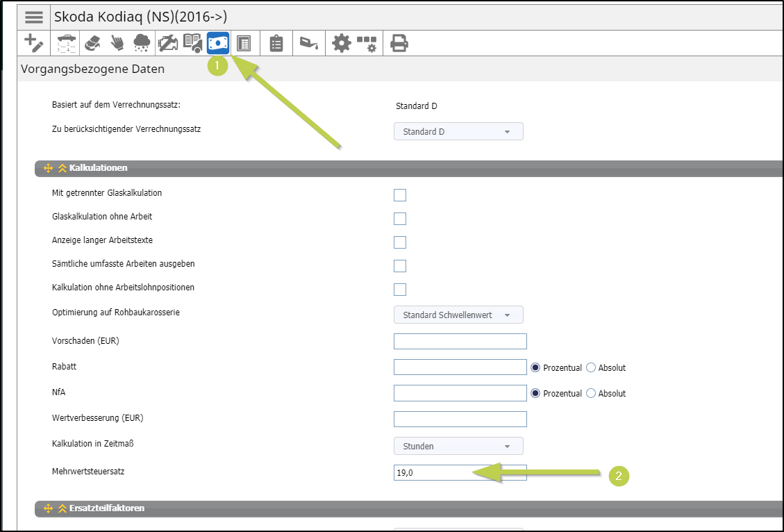Tick 'Anzeige langer Arbeitstexte' checkbox
Screen dimensions: 784x532
click(x=400, y=242)
